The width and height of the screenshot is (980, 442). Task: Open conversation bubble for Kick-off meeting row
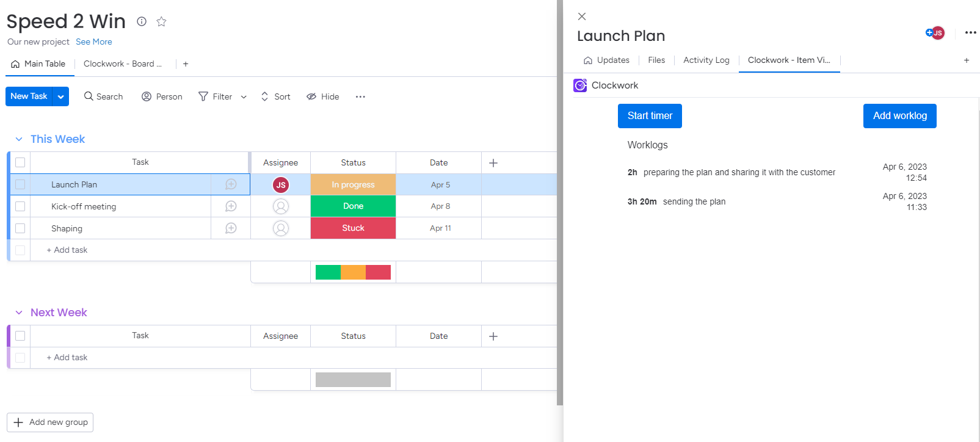231,206
